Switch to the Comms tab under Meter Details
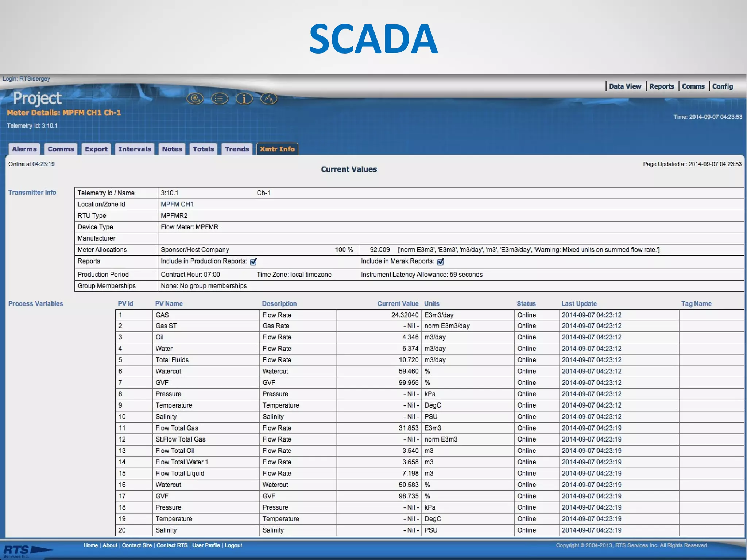The height and width of the screenshot is (560, 747). click(x=61, y=149)
